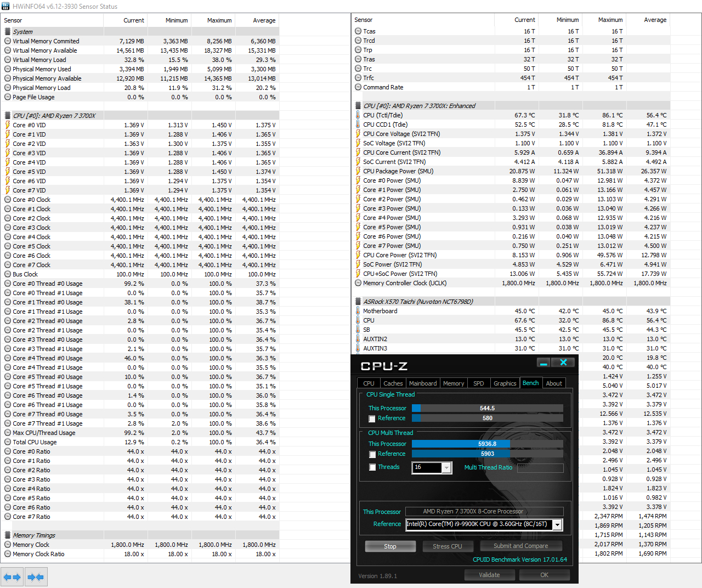Viewport: 702px width, 588px height.
Task: Click the inward-pointing blue arrows shrink button
Action: click(36, 577)
